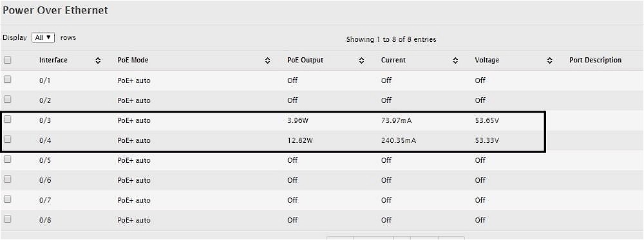
Task: Enable checkbox for interface 0/8
Action: [x=7, y=219]
